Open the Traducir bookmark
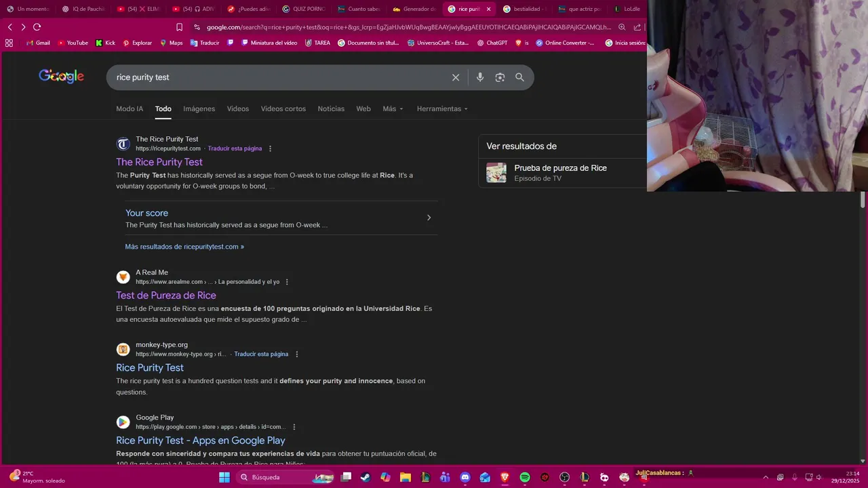Screen dimensions: 868x488 pos(205,43)
